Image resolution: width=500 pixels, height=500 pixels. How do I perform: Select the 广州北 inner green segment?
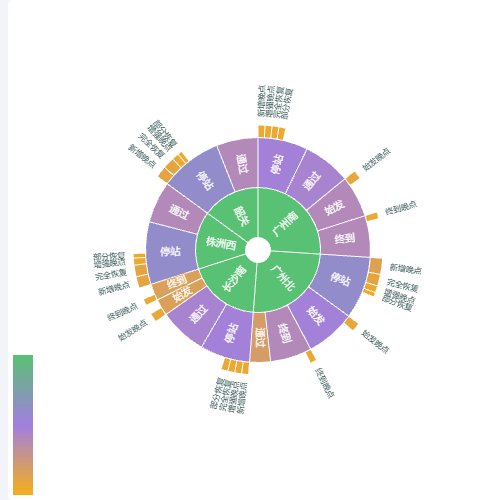[283, 282]
